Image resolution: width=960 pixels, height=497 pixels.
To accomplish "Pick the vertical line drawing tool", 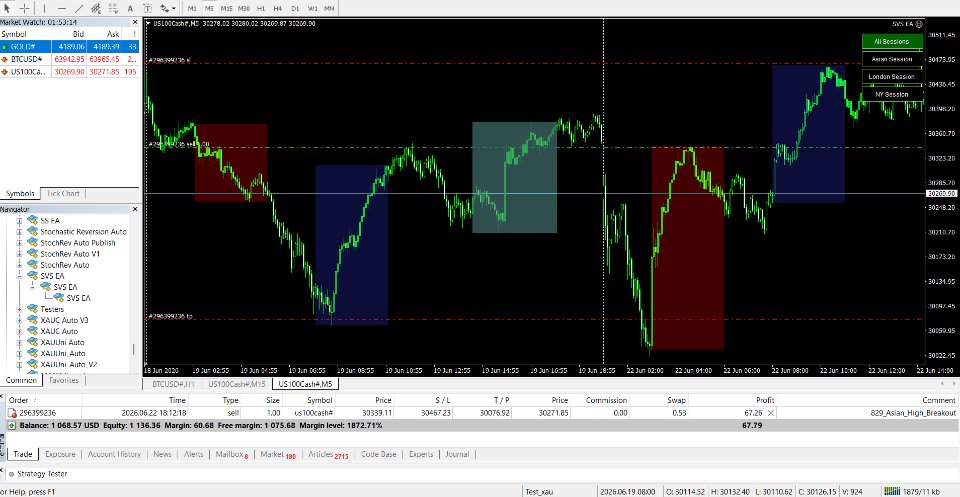I will [44, 8].
